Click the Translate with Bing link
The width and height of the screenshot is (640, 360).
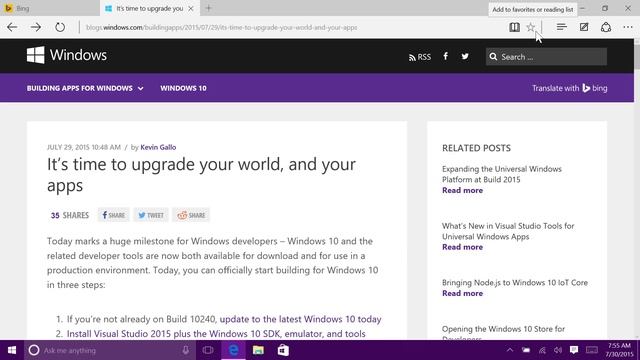[x=569, y=88]
